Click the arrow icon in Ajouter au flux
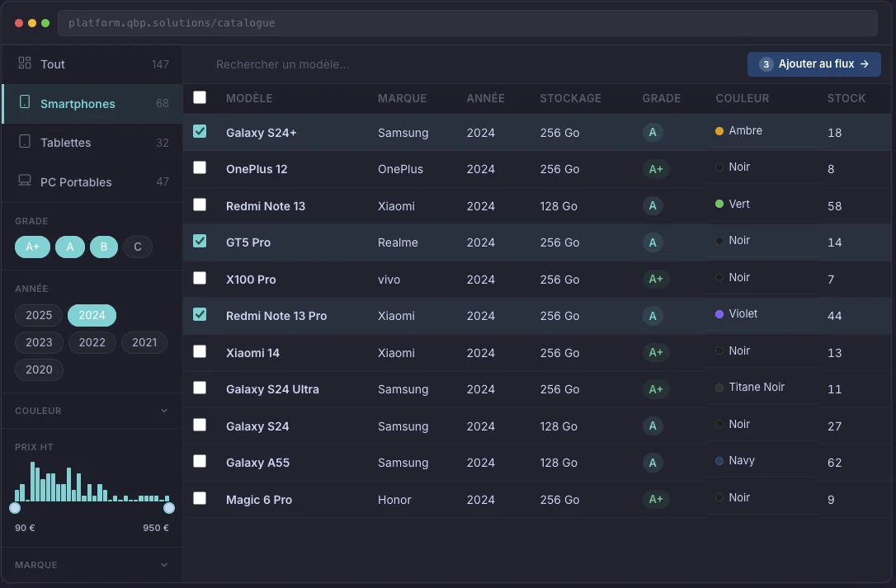The width and height of the screenshot is (896, 588). pos(865,64)
